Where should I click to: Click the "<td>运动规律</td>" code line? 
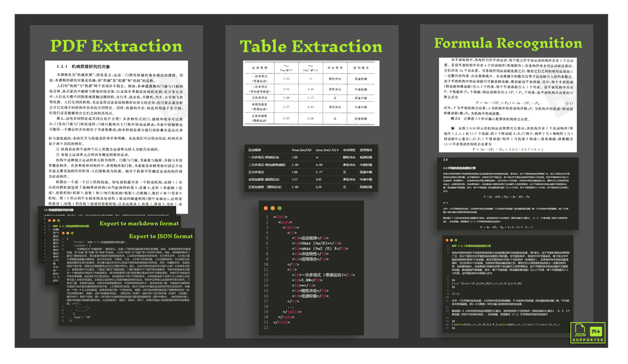coord(311,238)
